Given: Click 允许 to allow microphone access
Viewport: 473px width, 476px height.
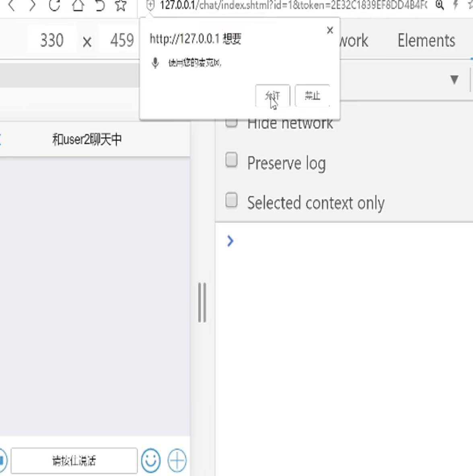Looking at the screenshot, I should click(273, 96).
